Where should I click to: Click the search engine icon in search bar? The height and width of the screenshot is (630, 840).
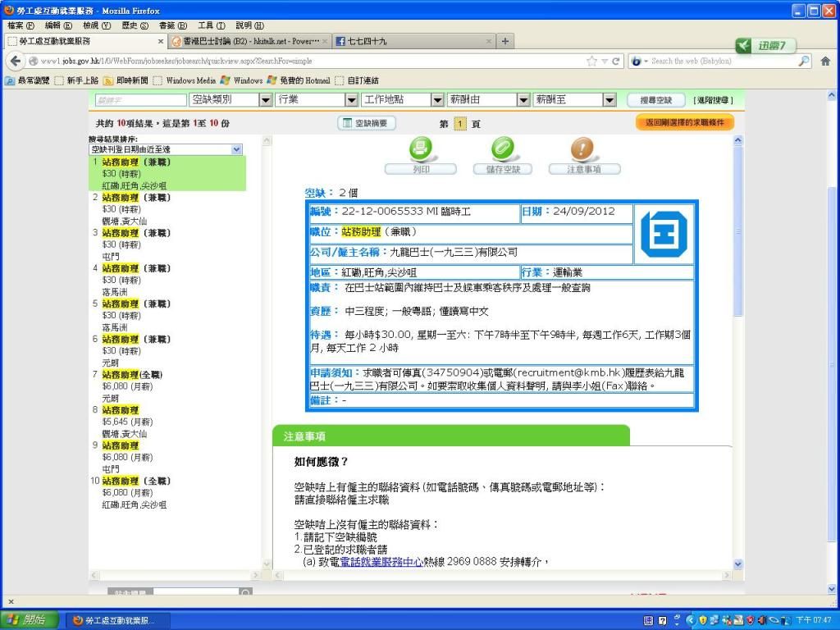click(x=637, y=61)
